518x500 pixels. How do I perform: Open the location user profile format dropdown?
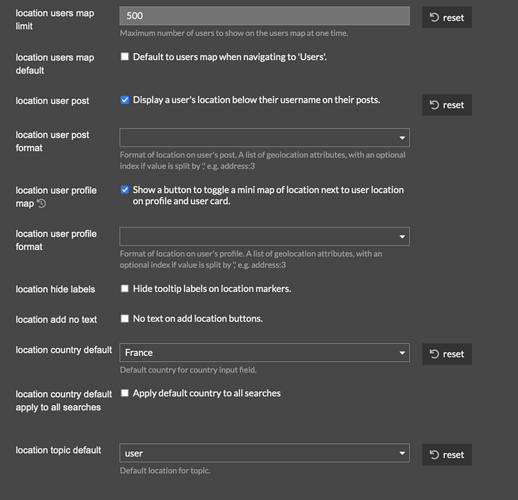(264, 236)
